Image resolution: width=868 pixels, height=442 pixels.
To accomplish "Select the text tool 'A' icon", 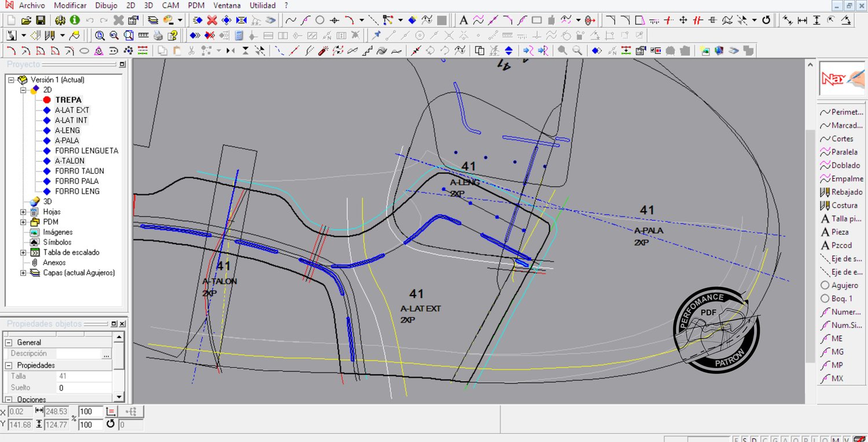I will pos(463,20).
